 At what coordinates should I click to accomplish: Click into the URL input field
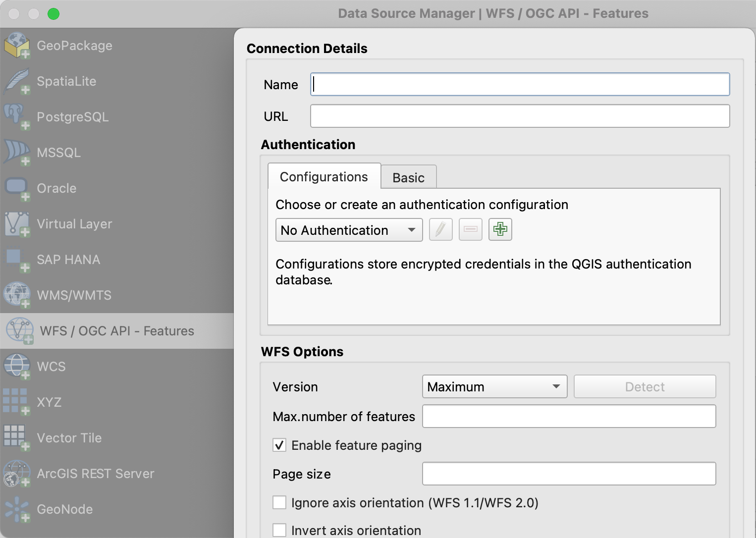coord(520,116)
